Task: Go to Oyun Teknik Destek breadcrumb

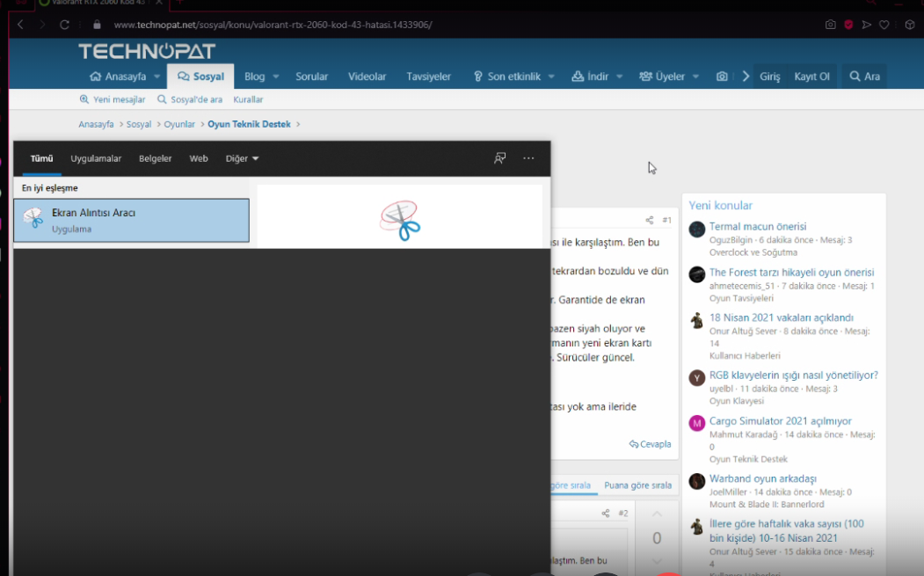Action: pyautogui.click(x=250, y=124)
